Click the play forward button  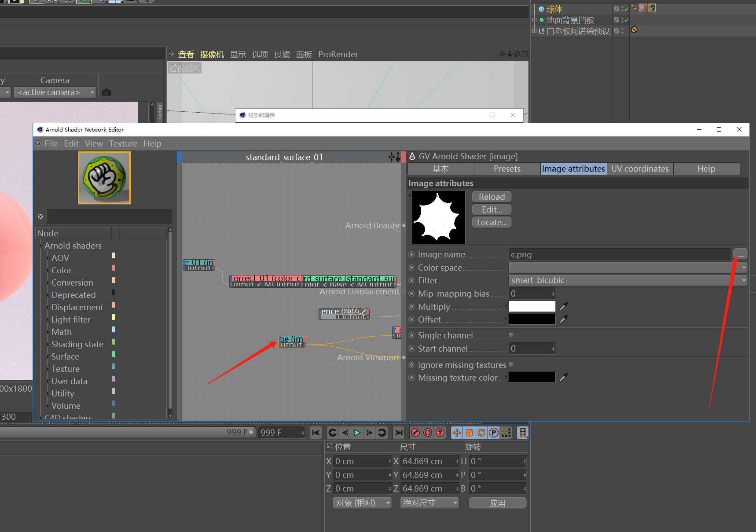[x=357, y=433]
